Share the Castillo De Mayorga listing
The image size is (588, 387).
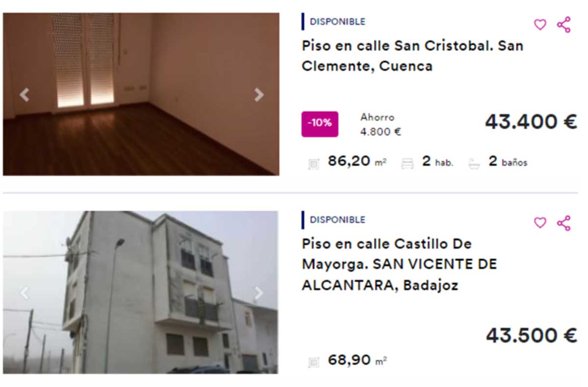pyautogui.click(x=564, y=223)
